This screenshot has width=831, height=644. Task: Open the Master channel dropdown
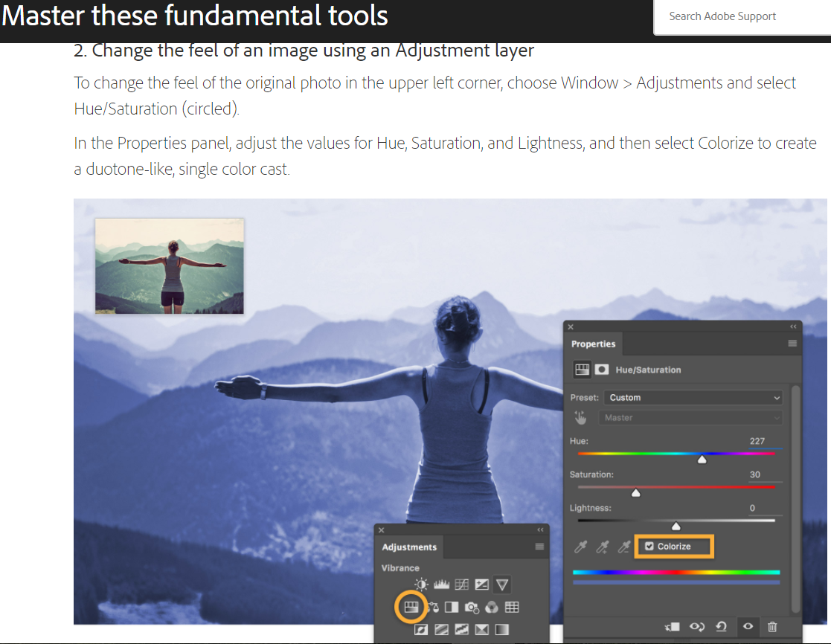[690, 418]
